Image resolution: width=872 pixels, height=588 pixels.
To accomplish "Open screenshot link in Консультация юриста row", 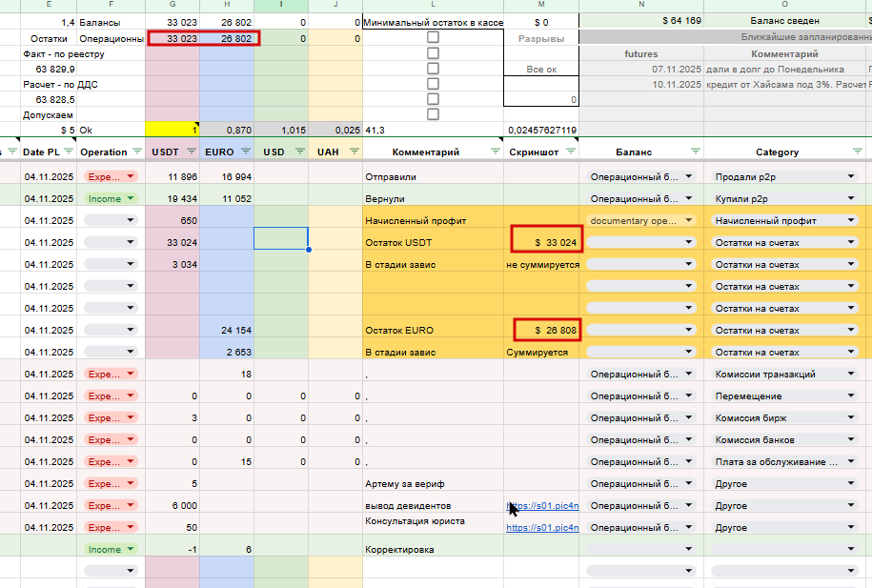I will tap(542, 527).
